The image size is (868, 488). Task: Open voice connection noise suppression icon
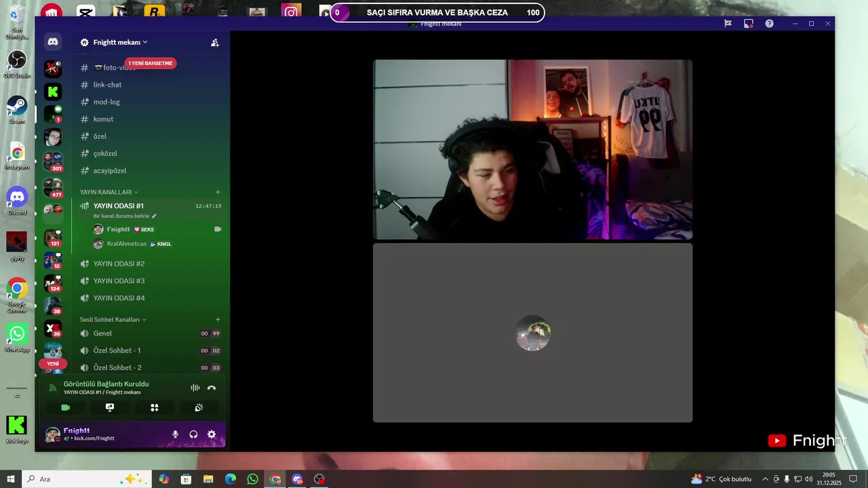[x=195, y=388]
